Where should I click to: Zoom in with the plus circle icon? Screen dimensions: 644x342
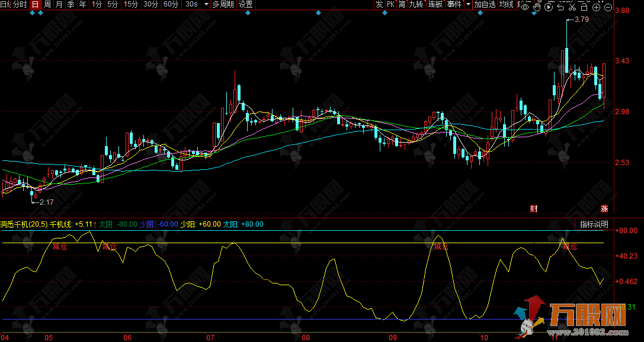(x=596, y=8)
